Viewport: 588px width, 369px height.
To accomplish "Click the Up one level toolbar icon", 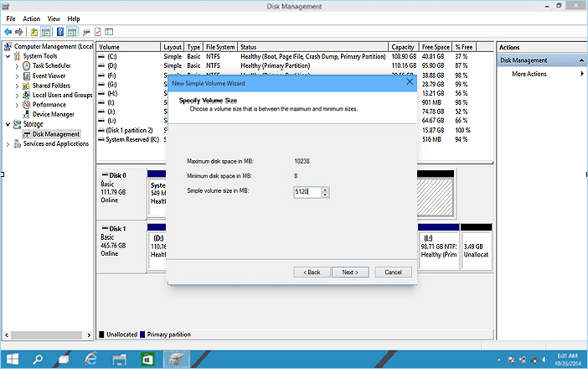I will point(35,31).
